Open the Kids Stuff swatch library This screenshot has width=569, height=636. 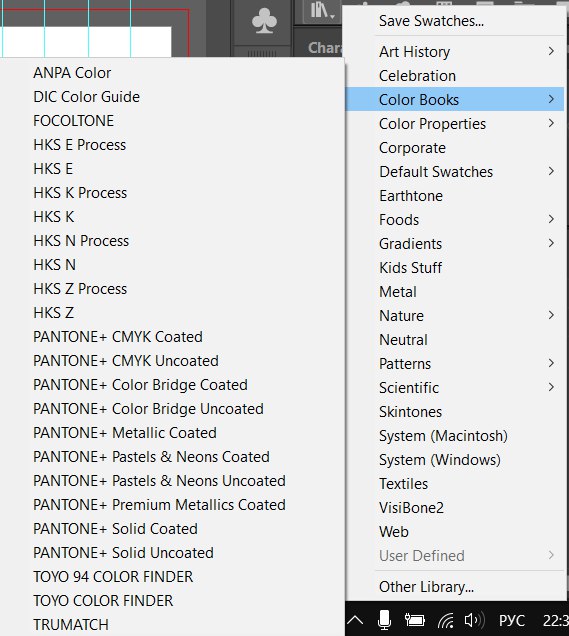pos(455,267)
